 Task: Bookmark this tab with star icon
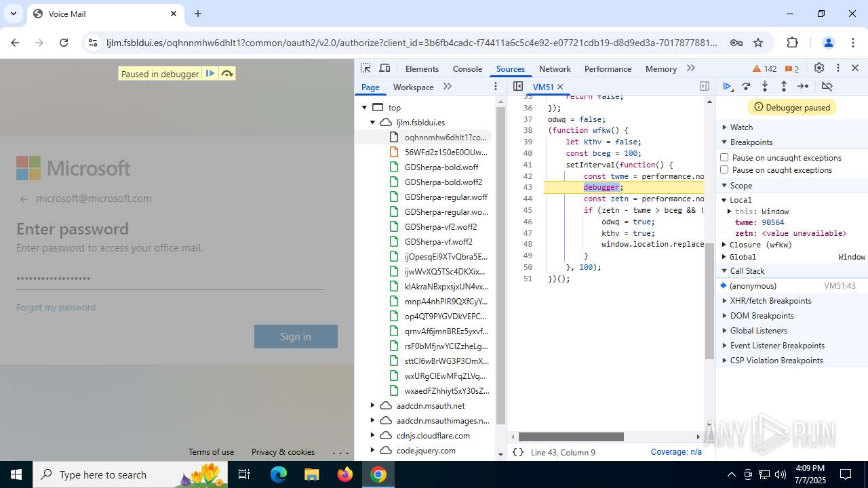coord(758,43)
